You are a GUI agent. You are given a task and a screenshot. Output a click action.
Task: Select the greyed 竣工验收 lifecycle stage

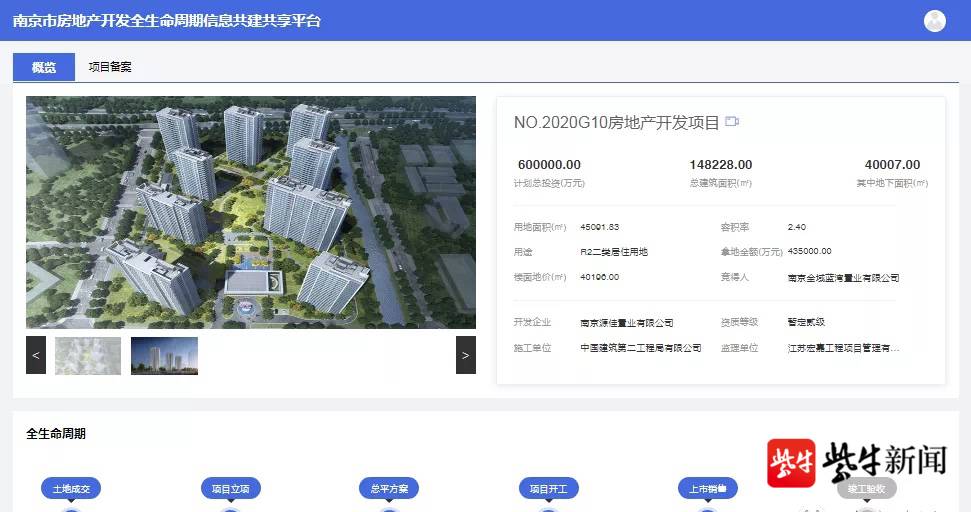coord(866,489)
